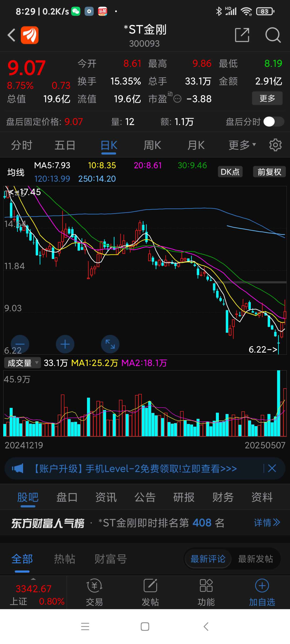The image size is (290, 644).
Task: Tap MA1:25.2万 volume average
Action: coord(95,363)
